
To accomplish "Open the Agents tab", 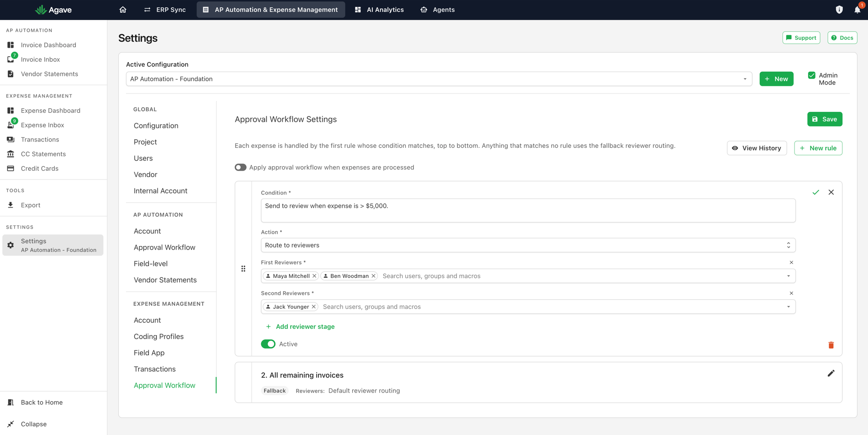I will (x=437, y=10).
